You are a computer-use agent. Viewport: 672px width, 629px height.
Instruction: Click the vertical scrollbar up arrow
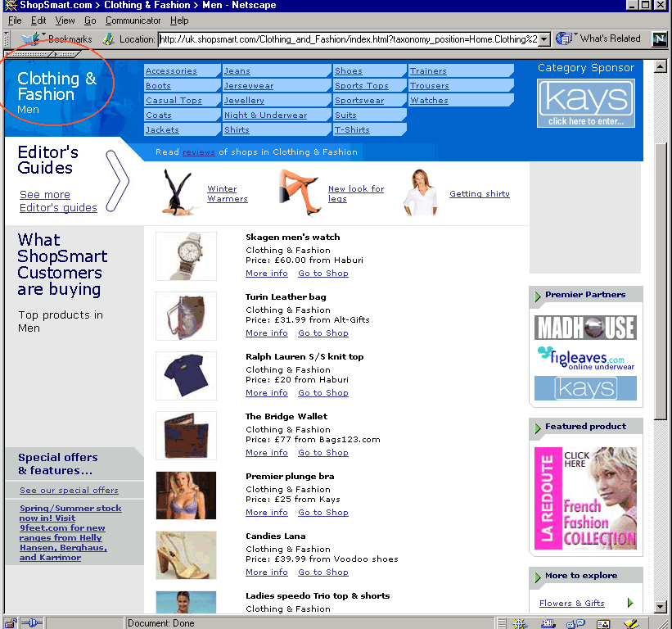(x=661, y=66)
